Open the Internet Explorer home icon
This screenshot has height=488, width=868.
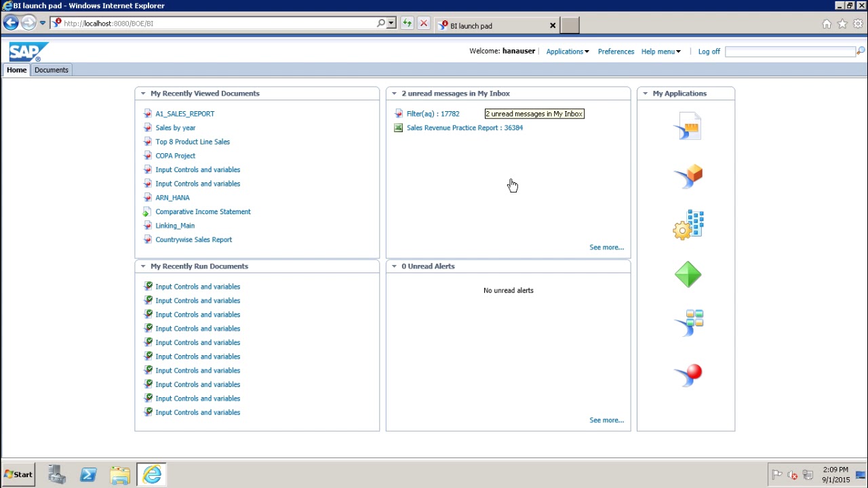click(827, 24)
